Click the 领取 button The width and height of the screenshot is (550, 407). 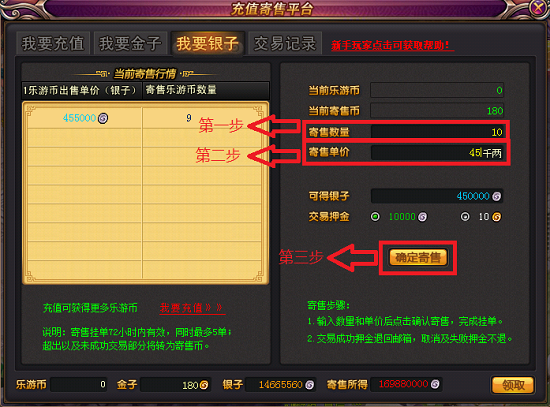point(513,385)
